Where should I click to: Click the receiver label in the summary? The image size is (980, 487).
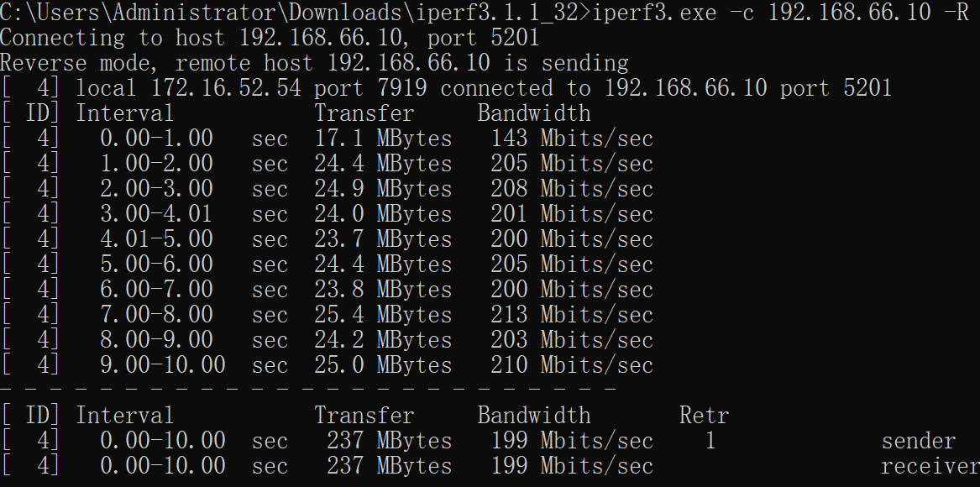click(930, 466)
